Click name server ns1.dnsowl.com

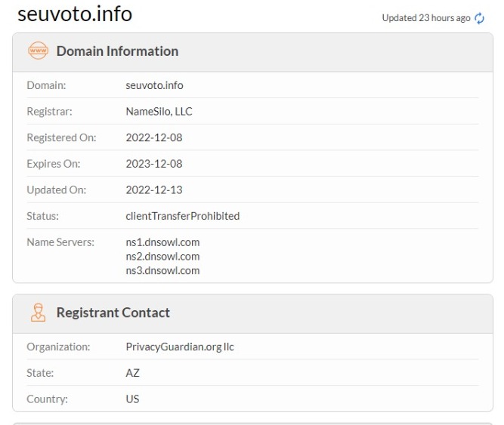tap(162, 242)
